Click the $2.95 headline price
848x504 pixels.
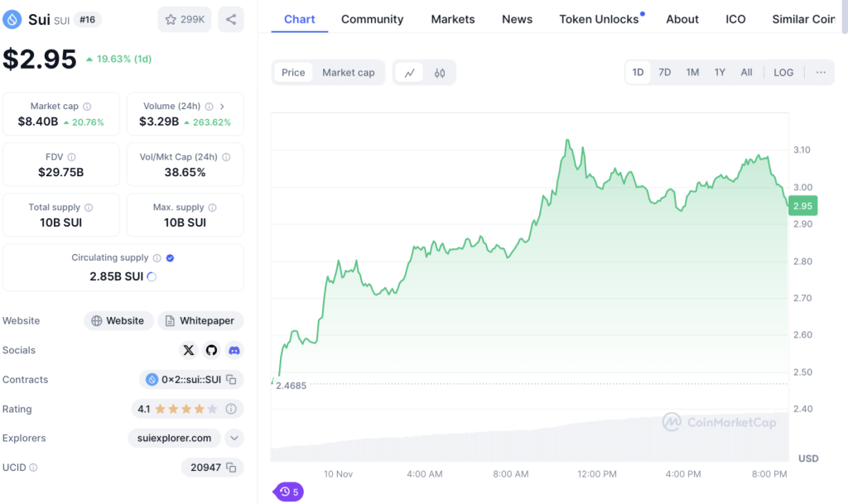coord(40,59)
